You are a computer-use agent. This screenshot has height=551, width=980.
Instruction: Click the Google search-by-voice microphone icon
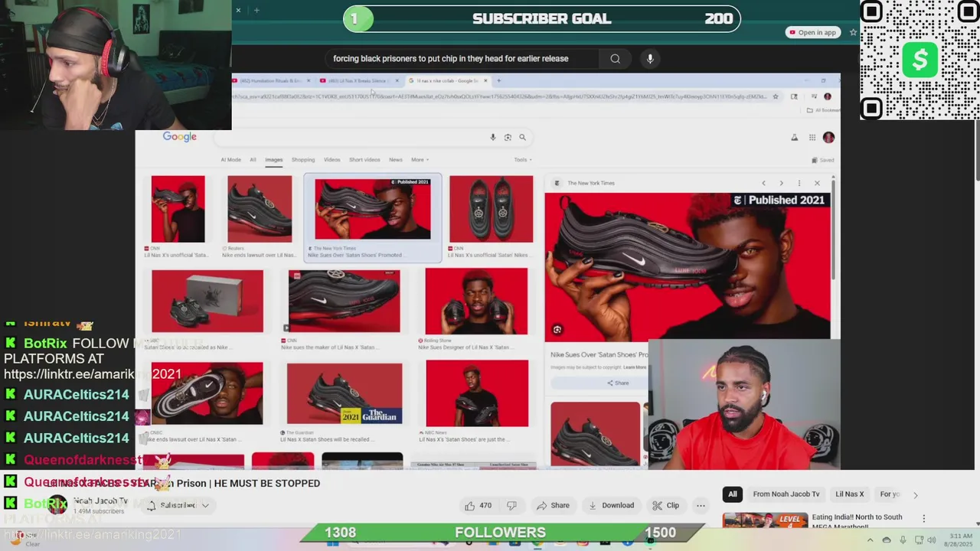(x=493, y=138)
